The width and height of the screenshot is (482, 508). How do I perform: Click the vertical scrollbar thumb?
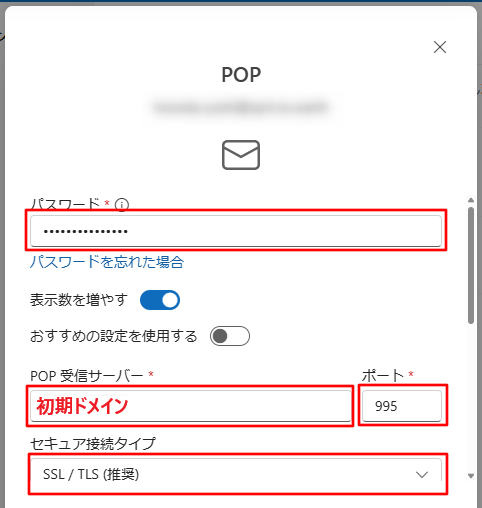pos(471,265)
